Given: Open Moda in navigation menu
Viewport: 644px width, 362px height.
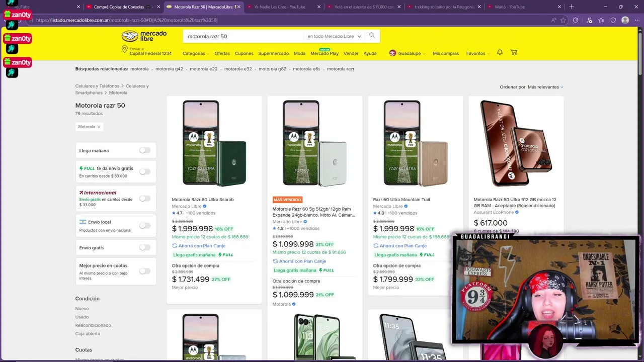Looking at the screenshot, I should pyautogui.click(x=299, y=53).
